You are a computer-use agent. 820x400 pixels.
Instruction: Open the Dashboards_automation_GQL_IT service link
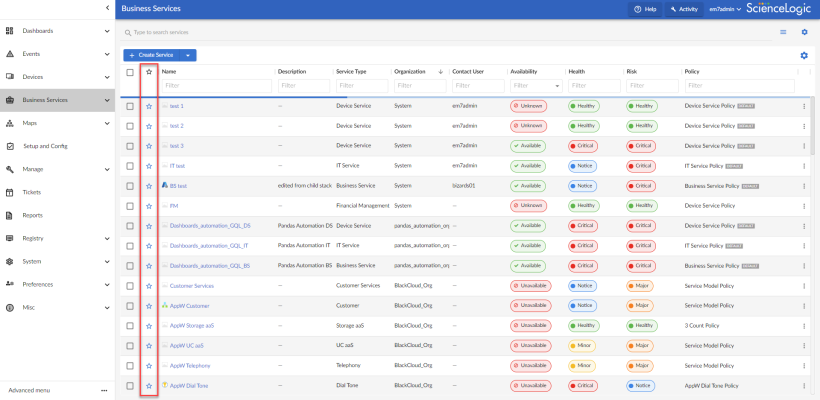pos(209,246)
